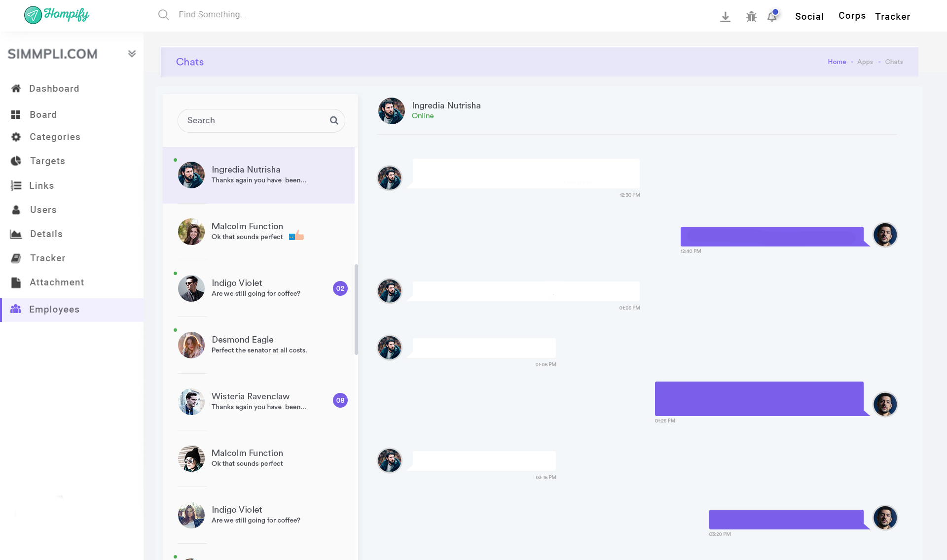The image size is (947, 560).
Task: Open the Tracker top menu
Action: coord(892,16)
